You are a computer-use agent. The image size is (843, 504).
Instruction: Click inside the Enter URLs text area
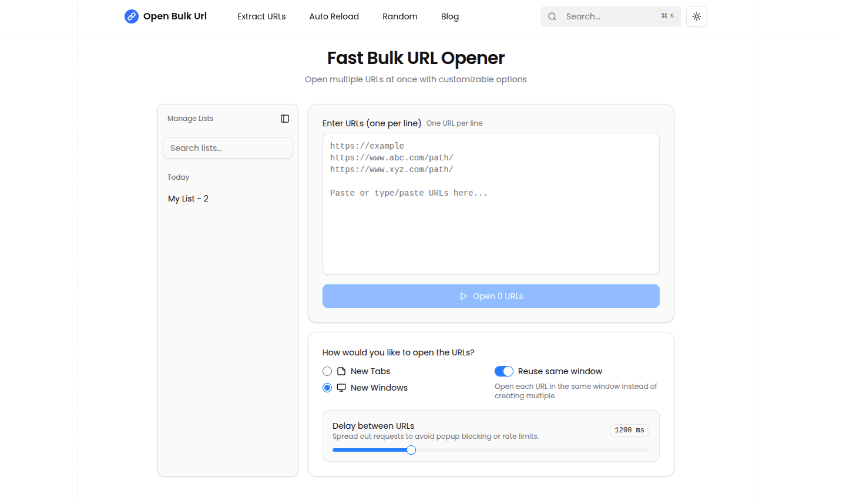491,204
